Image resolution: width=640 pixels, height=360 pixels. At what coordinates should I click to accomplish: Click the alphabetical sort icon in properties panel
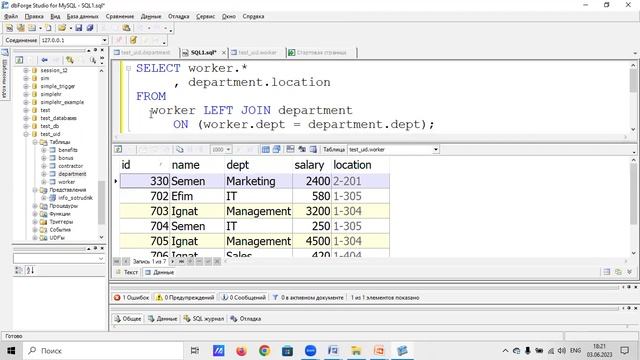pyautogui.click(x=30, y=270)
